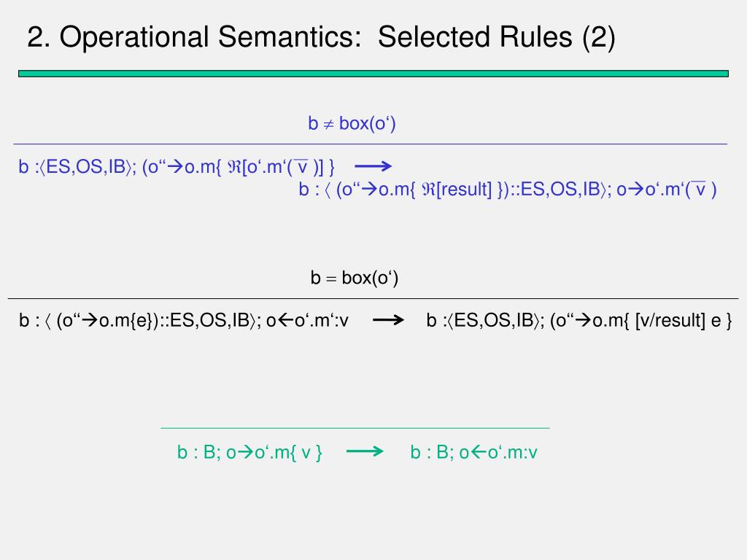Click the green text 'b : B; o←o'.m:v'
The height and width of the screenshot is (560, 747).
point(473,452)
